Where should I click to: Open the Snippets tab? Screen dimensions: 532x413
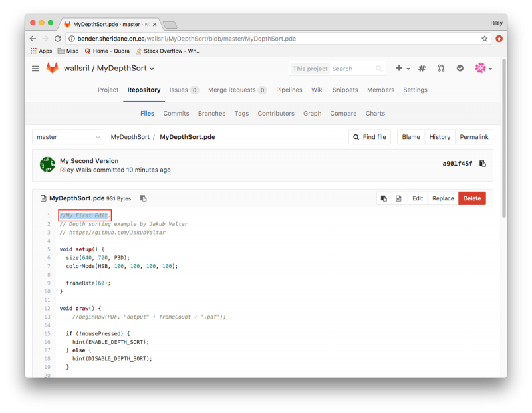[345, 90]
